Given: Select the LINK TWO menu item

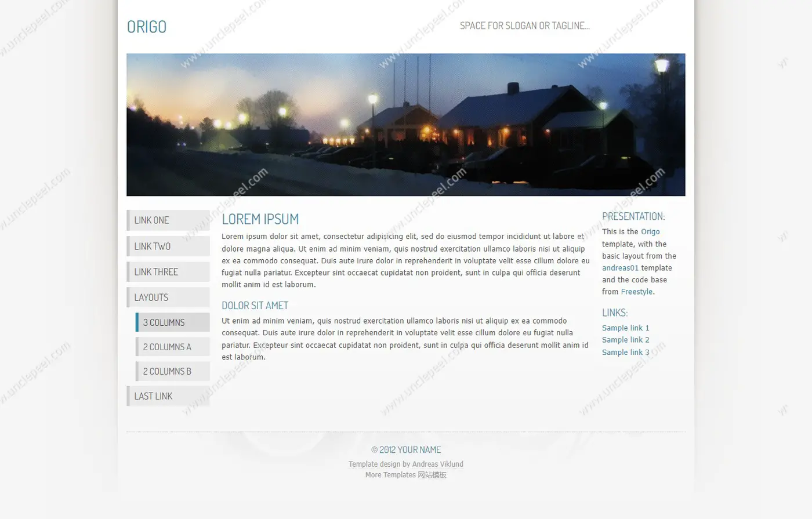Looking at the screenshot, I should (x=168, y=246).
